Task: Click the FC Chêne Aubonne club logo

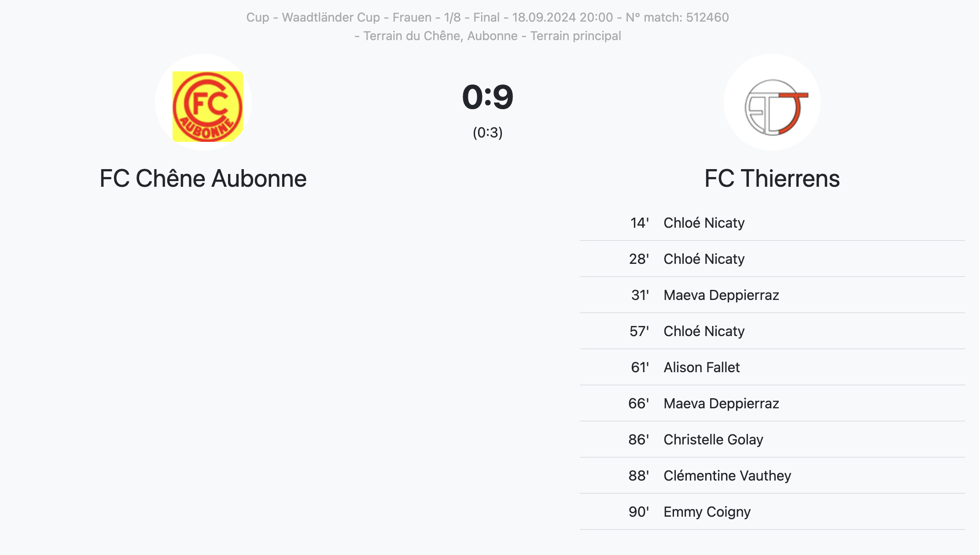Action: point(203,102)
